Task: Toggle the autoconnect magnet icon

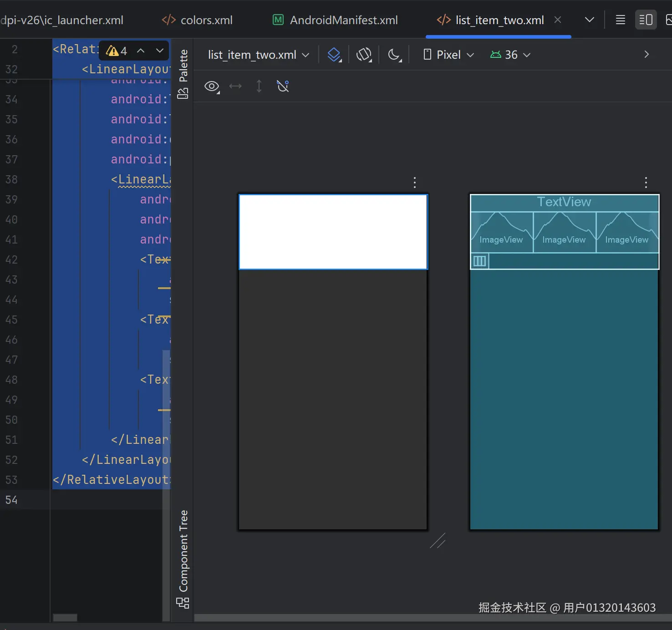Action: pos(283,86)
